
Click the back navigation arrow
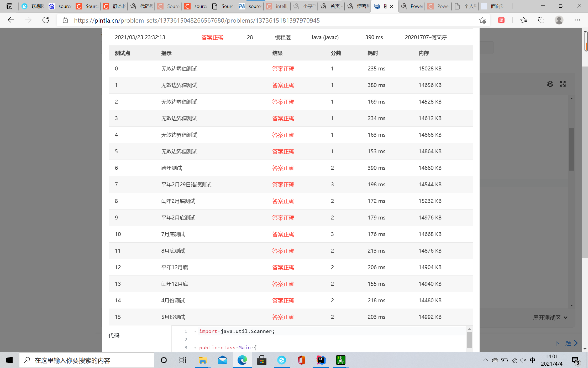pos(11,20)
